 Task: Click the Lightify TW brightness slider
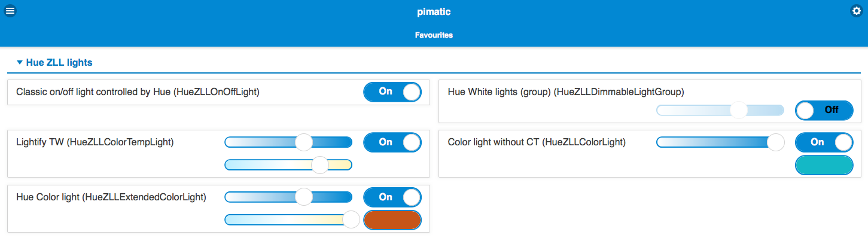(288, 142)
